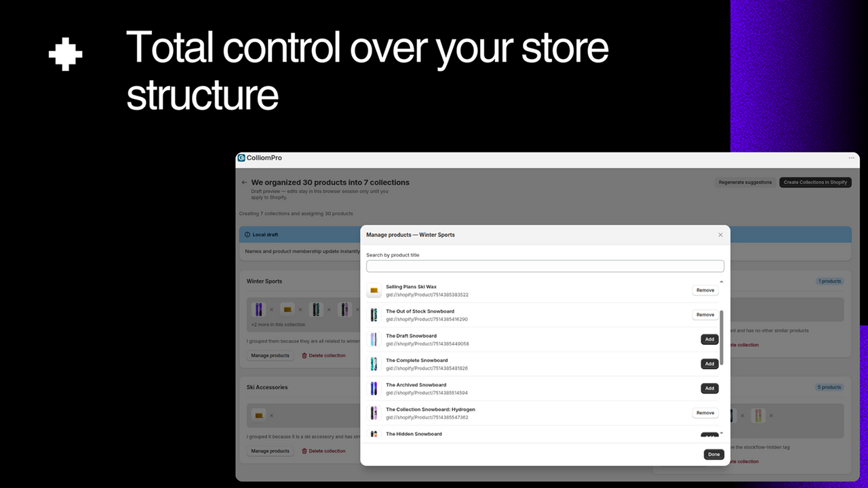Click the back arrow beside the page heading
Viewport: 868px width, 488px height.
[x=244, y=182]
